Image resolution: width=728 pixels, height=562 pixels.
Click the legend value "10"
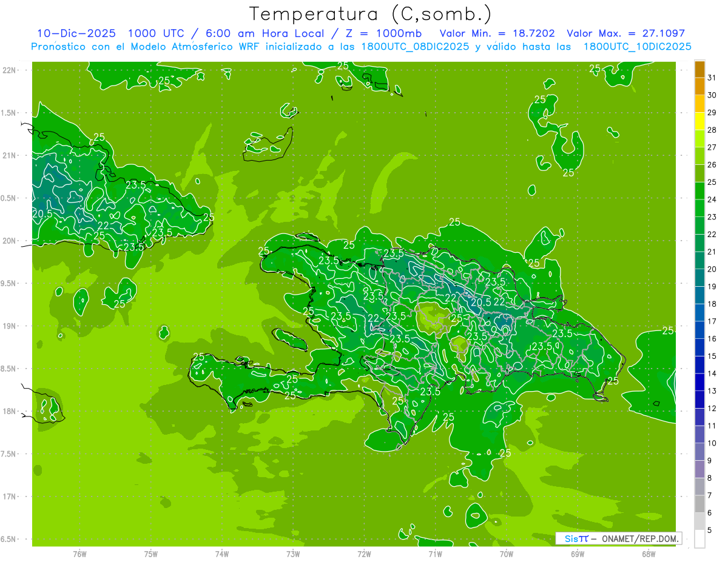pyautogui.click(x=712, y=443)
